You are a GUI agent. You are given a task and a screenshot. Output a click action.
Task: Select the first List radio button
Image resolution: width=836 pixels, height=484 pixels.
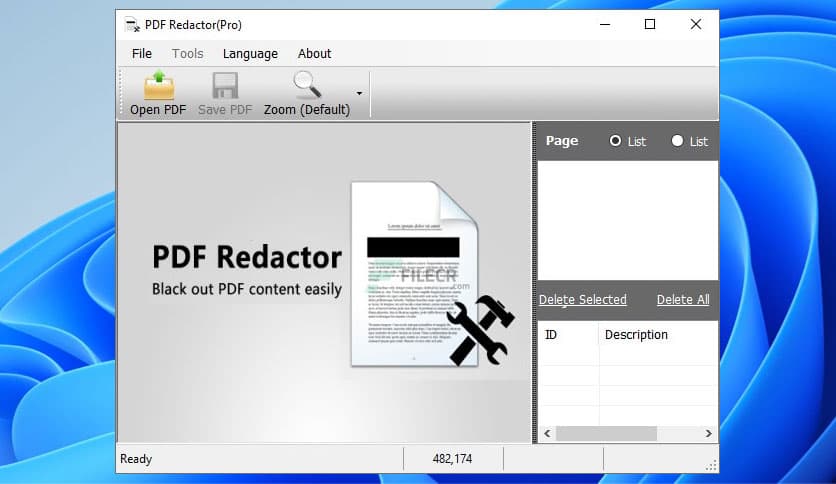615,141
